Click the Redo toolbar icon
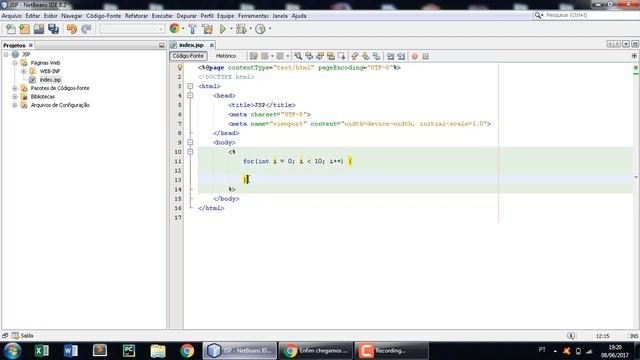This screenshot has width=640, height=360. 86,29
